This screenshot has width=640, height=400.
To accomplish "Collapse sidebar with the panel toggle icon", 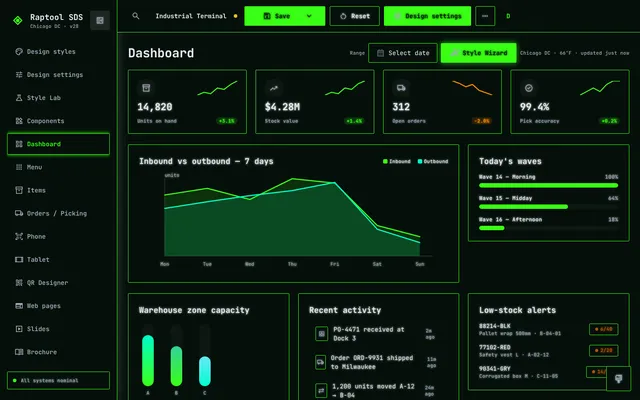I will pos(100,20).
